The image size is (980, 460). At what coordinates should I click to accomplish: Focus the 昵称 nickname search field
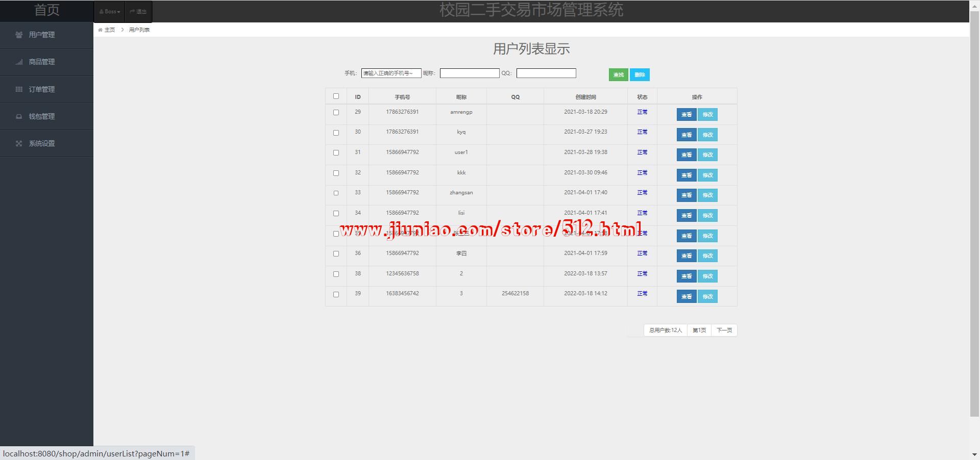(x=470, y=73)
